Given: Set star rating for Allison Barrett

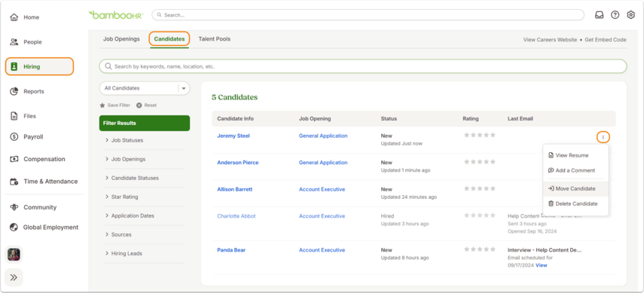Looking at the screenshot, I should tap(480, 188).
